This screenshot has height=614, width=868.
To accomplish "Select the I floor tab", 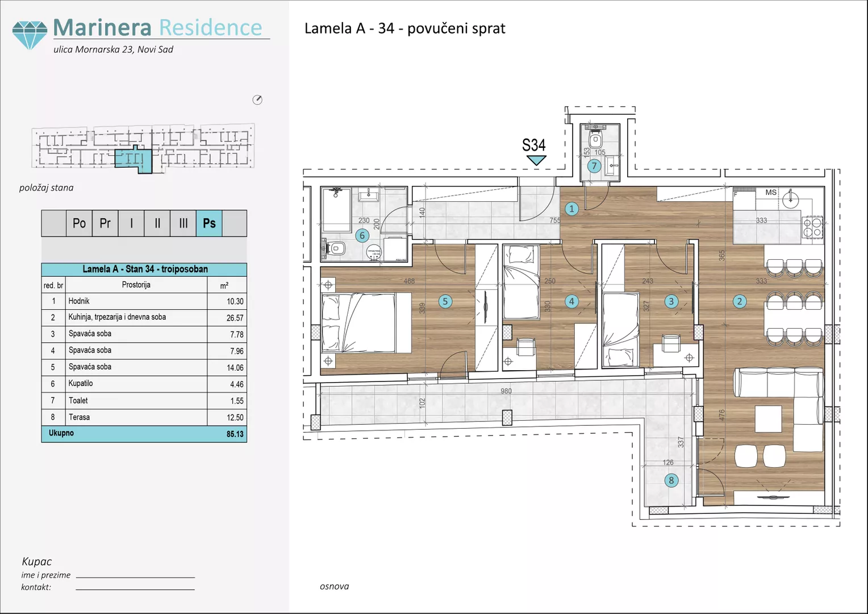I will [131, 223].
